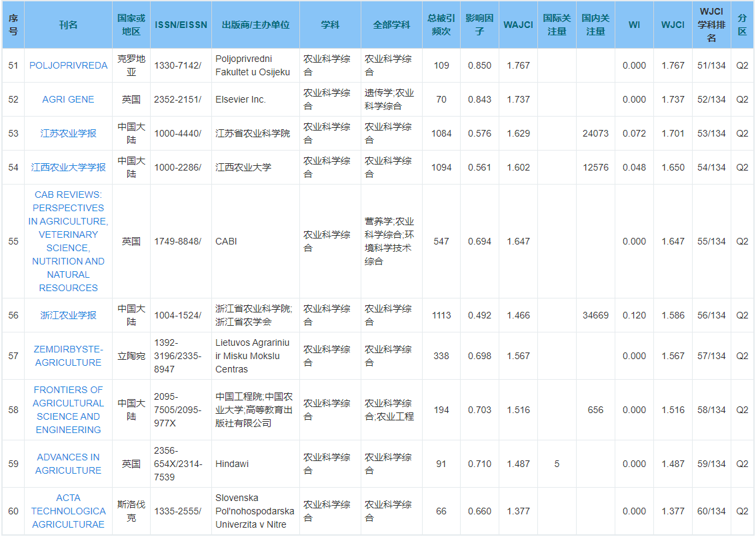Select ISSN cell 1330-7142/
Viewport: 756px width, 537px height.
pos(181,65)
